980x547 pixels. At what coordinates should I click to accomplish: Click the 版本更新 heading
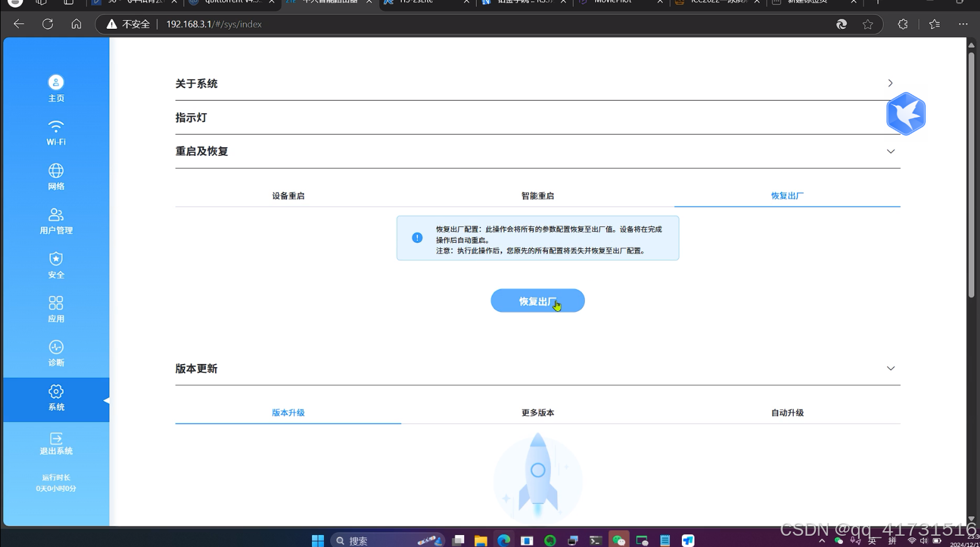(196, 368)
